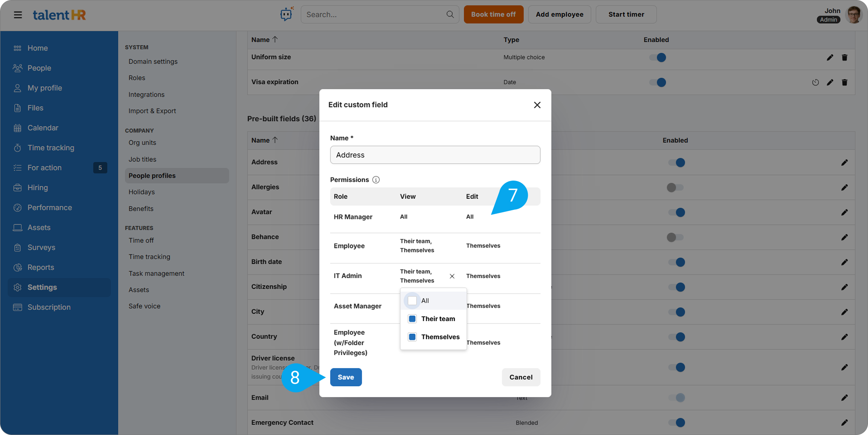This screenshot has height=435, width=868.
Task: Click the Permissions info icon
Action: 376,180
